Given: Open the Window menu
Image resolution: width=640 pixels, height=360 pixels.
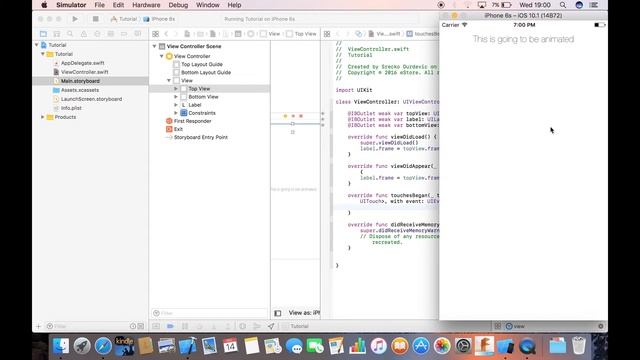Looking at the screenshot, I should [x=207, y=5].
